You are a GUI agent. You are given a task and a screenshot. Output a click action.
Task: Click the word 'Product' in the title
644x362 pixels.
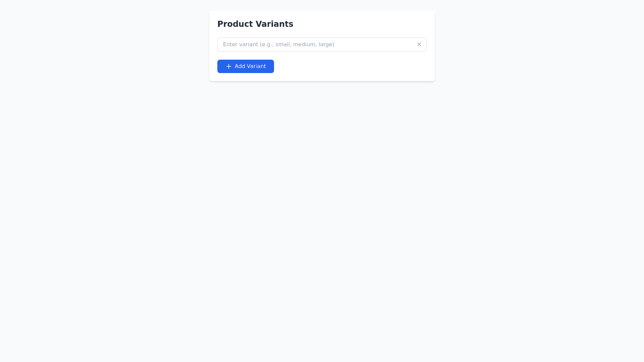(235, 24)
